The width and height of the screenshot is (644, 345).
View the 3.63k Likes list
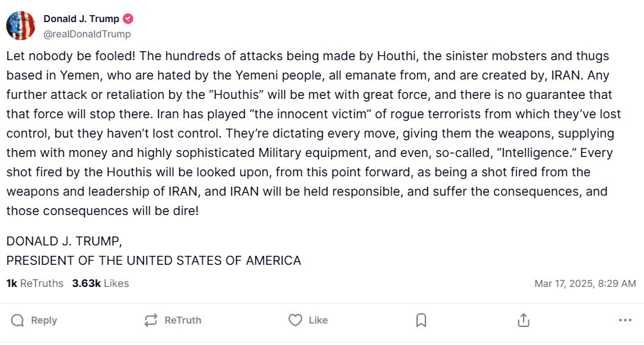pos(100,283)
